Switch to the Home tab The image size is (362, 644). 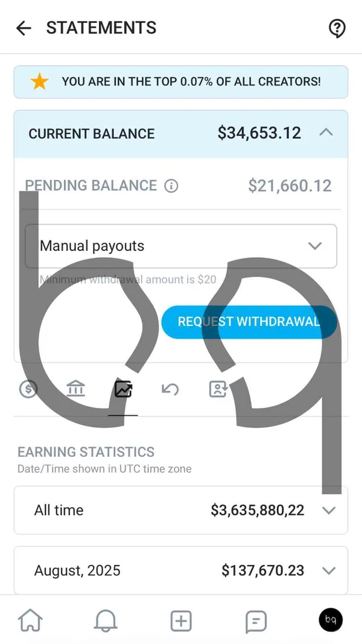(31, 620)
